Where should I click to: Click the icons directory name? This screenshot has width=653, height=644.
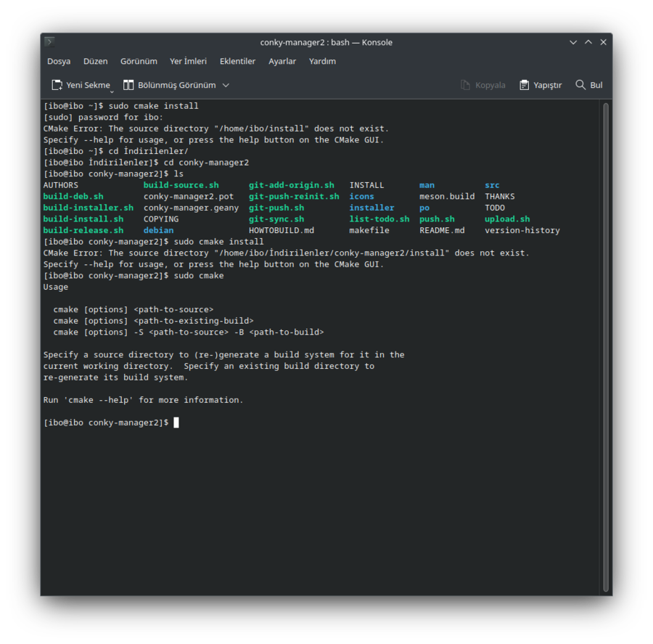point(361,196)
